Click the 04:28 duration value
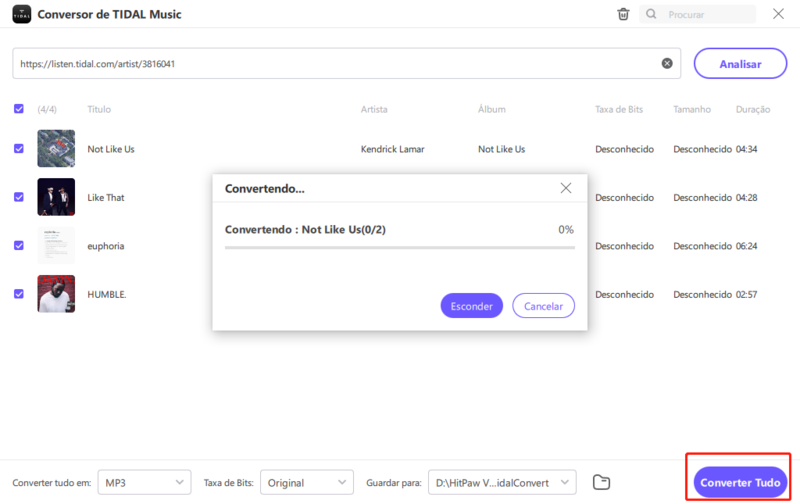 click(746, 197)
